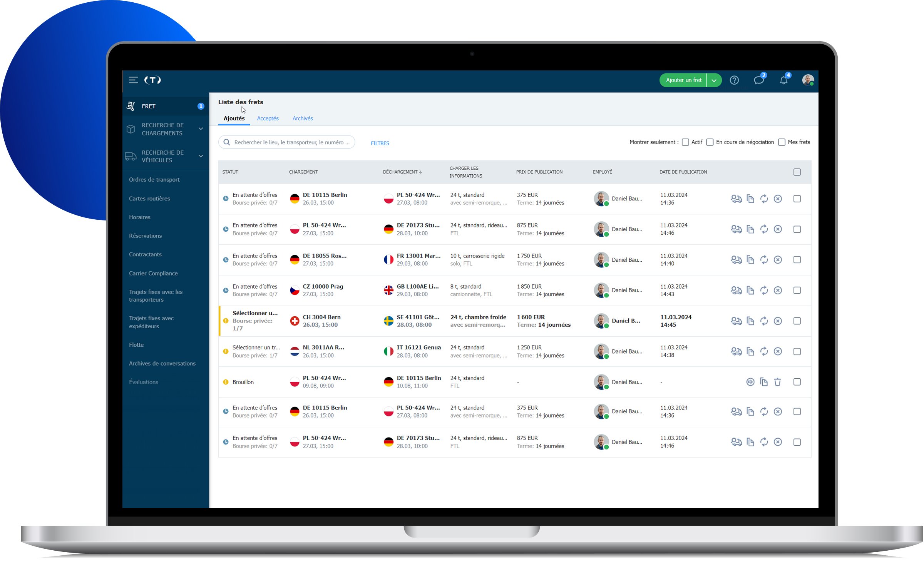
Task: Click the freight search input field
Action: point(289,142)
